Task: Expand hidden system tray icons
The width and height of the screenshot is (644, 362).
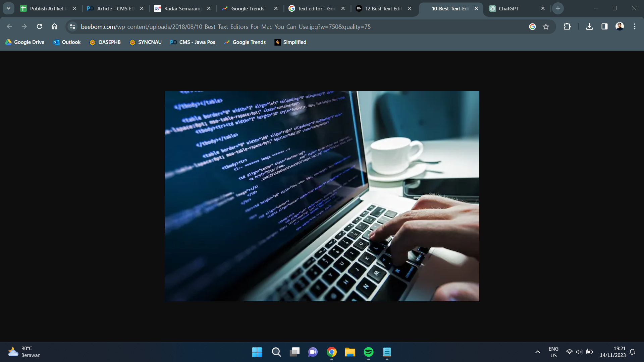Action: point(537,352)
